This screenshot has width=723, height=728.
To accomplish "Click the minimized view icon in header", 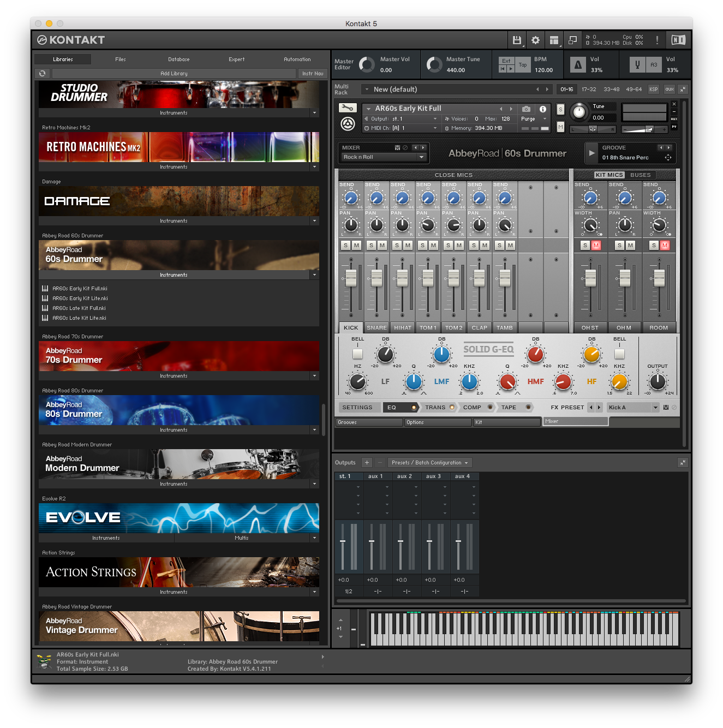I will 572,40.
